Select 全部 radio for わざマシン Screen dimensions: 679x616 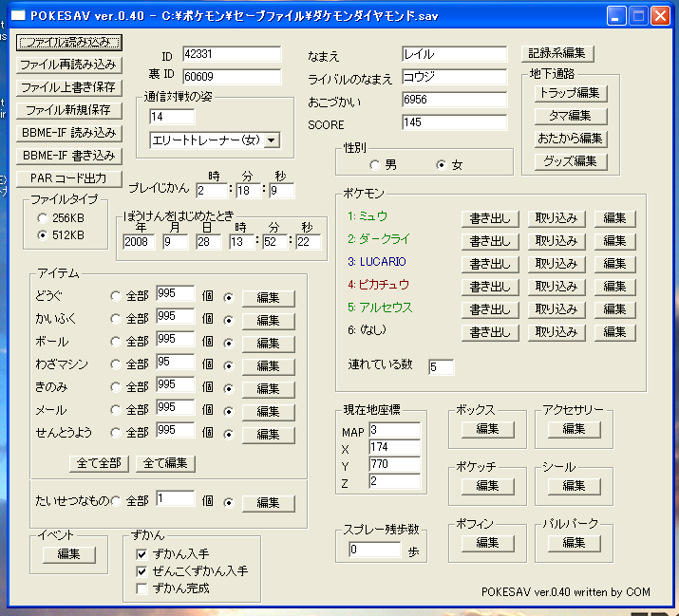click(x=115, y=364)
